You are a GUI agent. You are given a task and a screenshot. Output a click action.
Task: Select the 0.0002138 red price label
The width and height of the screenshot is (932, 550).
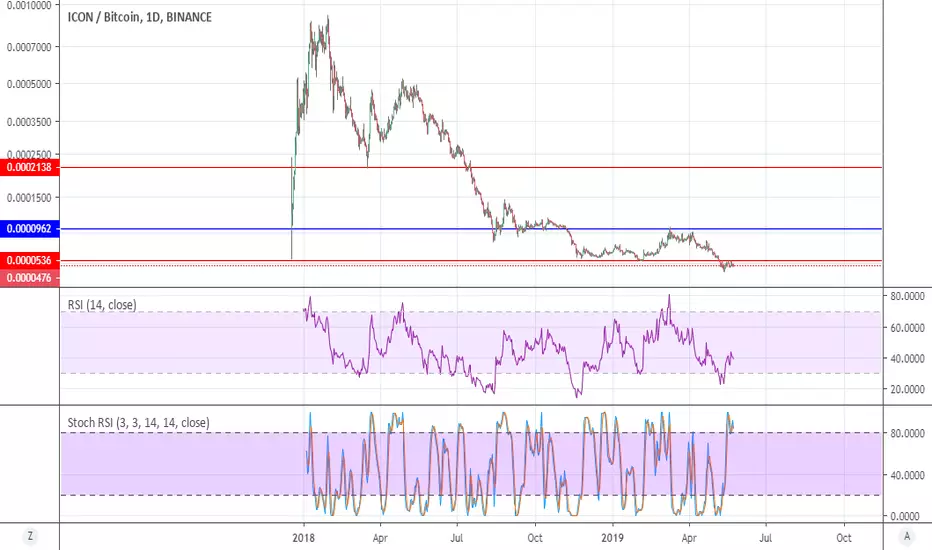click(x=30, y=168)
